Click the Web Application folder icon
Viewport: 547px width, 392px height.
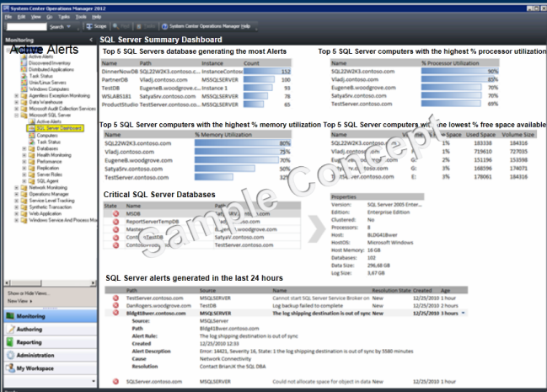click(x=24, y=213)
